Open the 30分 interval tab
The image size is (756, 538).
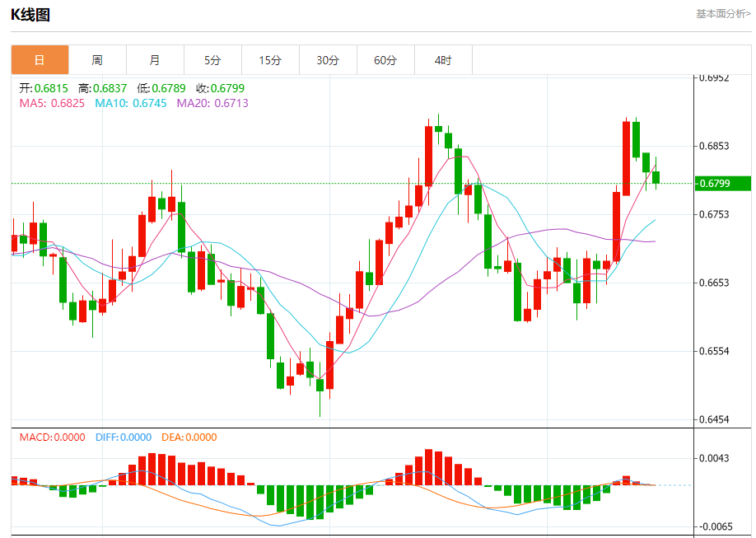328,60
